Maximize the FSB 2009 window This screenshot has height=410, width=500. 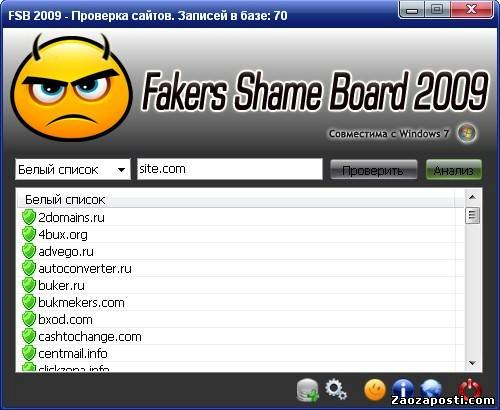[x=437, y=10]
